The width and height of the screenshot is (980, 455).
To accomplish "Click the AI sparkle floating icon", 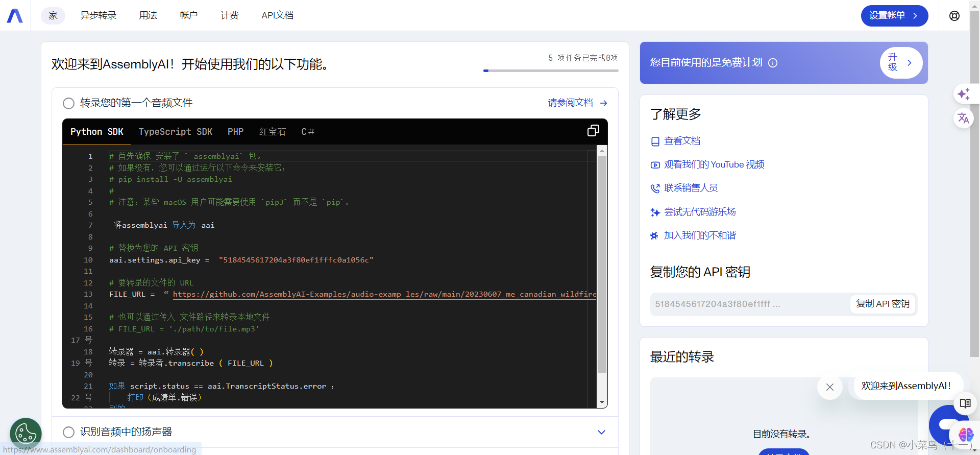I will click(964, 94).
